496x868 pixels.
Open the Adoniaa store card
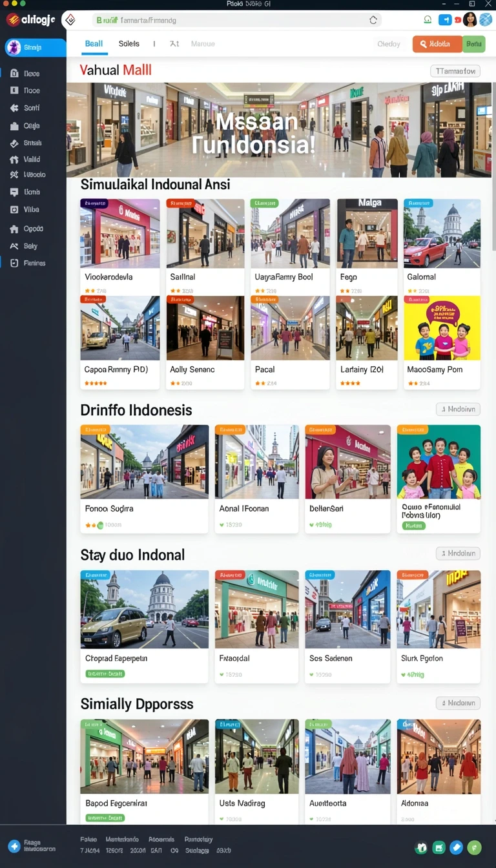[x=439, y=772]
